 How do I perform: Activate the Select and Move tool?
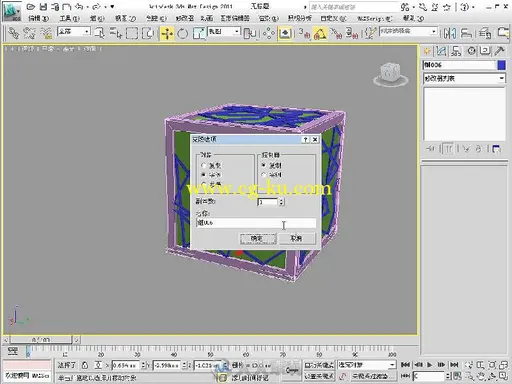tap(167, 33)
